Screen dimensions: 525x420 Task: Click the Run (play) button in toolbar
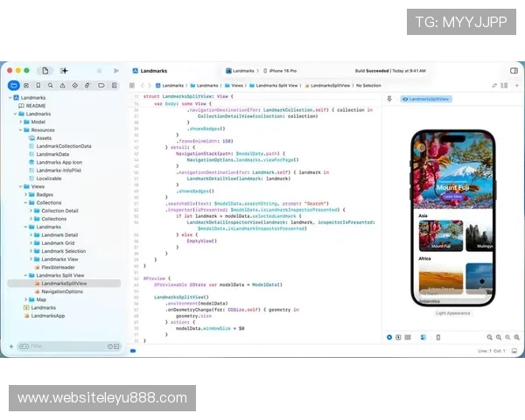pos(116,70)
